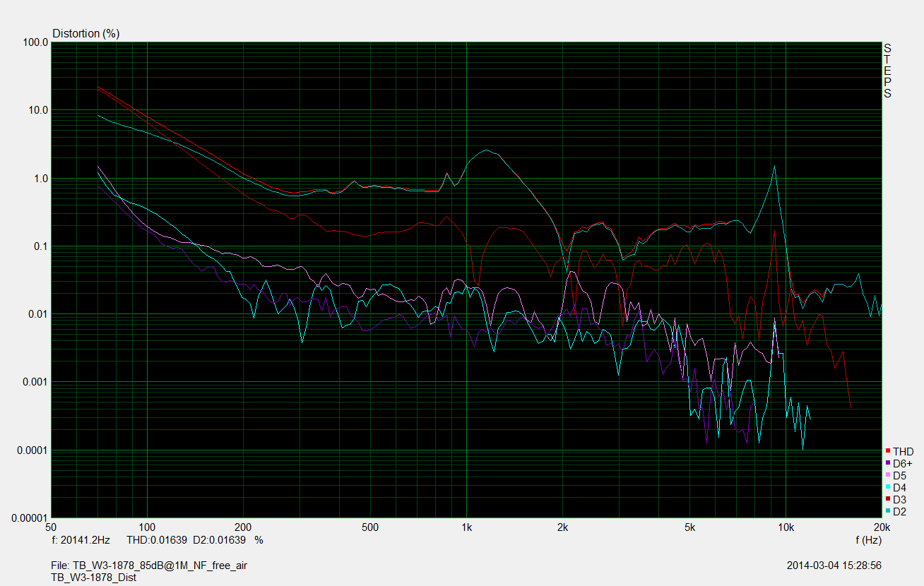The image size is (924, 586).
Task: Click the Distortion (%) axis title
Action: tap(86, 33)
